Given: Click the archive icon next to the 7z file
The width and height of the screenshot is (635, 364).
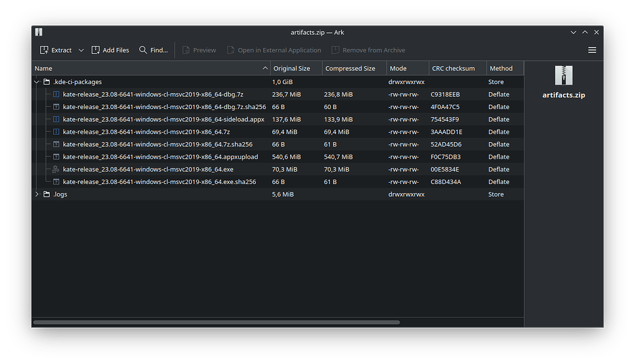Looking at the screenshot, I should [55, 132].
